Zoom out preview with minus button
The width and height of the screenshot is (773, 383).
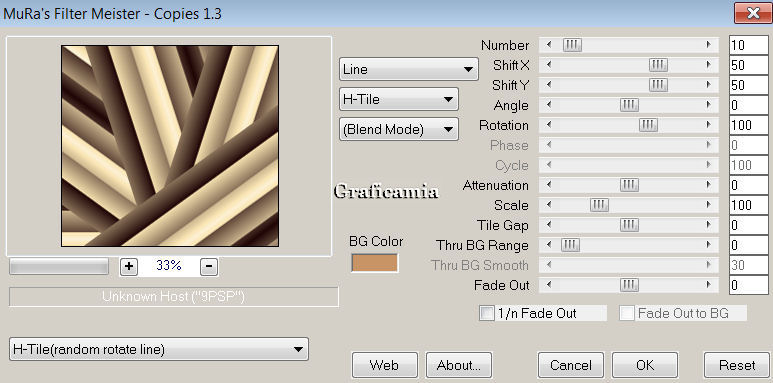(x=209, y=267)
